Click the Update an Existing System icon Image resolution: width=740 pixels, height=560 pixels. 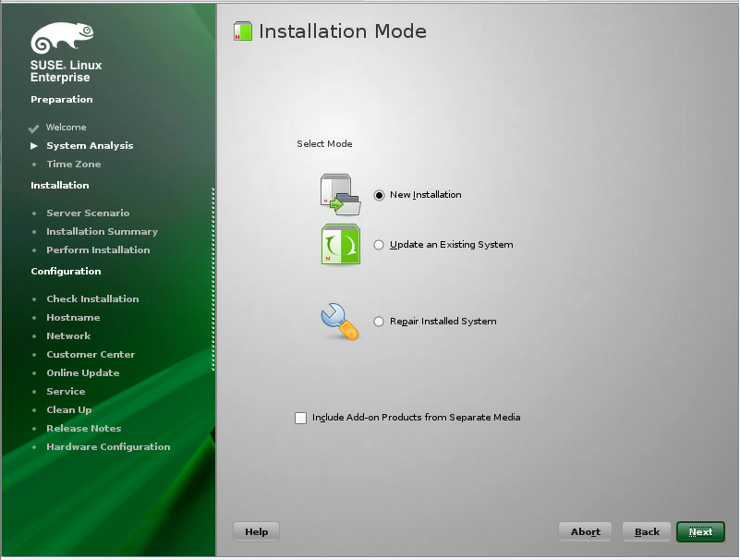tap(341, 244)
